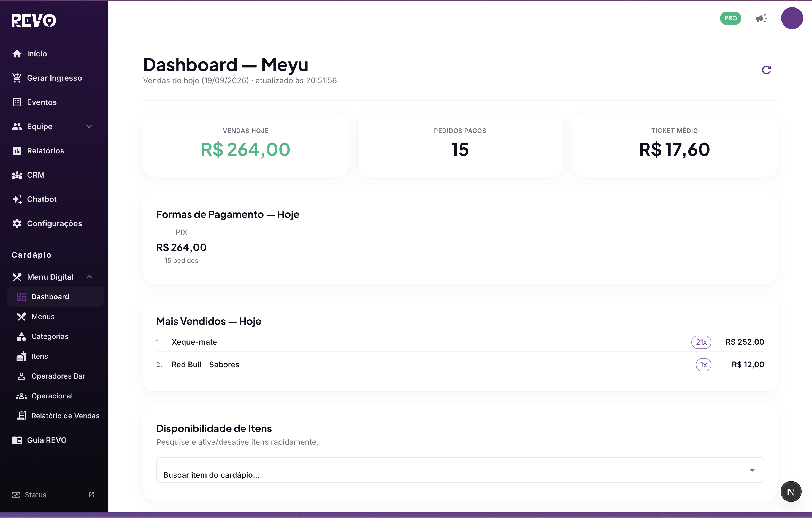This screenshot has height=518, width=812.
Task: Click the Início home icon
Action: [17, 54]
